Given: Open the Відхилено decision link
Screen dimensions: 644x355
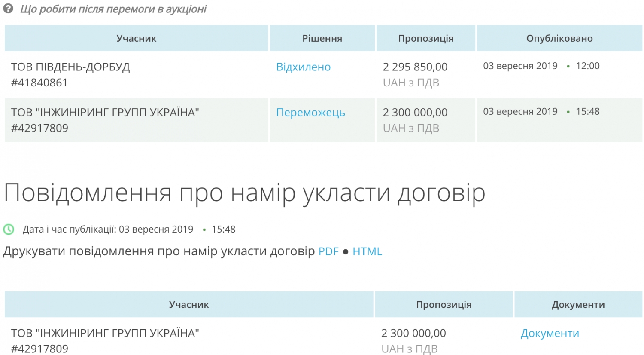Looking at the screenshot, I should tap(303, 67).
